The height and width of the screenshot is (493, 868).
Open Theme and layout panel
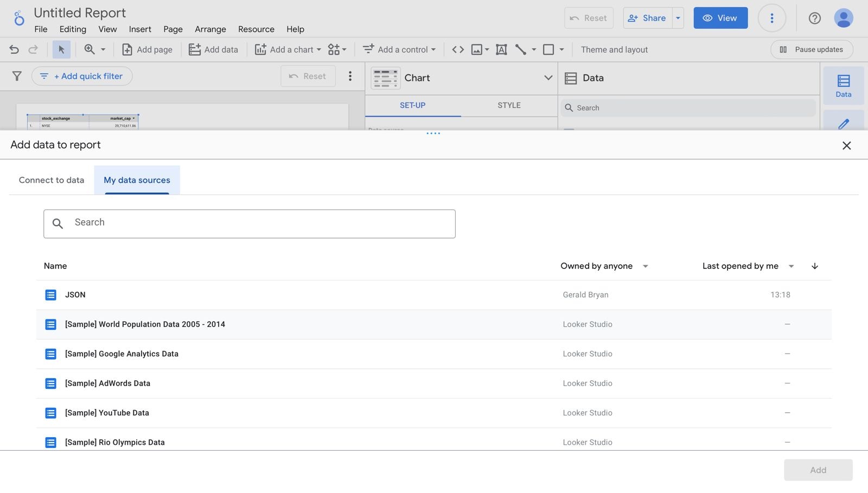pyautogui.click(x=614, y=49)
